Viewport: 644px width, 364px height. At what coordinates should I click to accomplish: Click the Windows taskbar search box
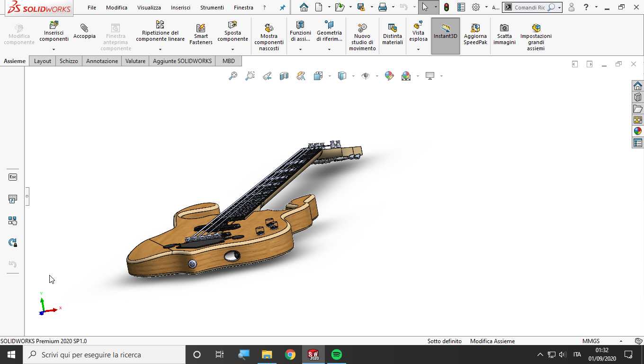pyautogui.click(x=104, y=355)
